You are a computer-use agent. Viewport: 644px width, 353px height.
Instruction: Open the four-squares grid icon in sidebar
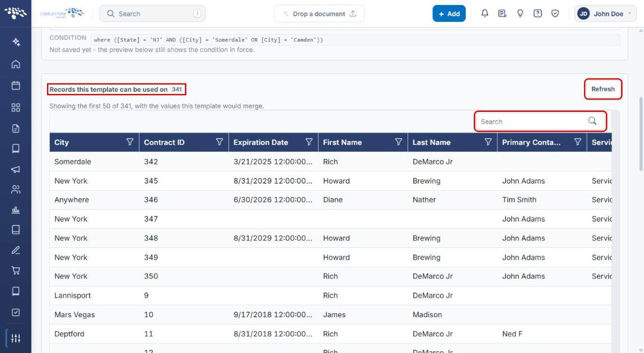coord(16,107)
